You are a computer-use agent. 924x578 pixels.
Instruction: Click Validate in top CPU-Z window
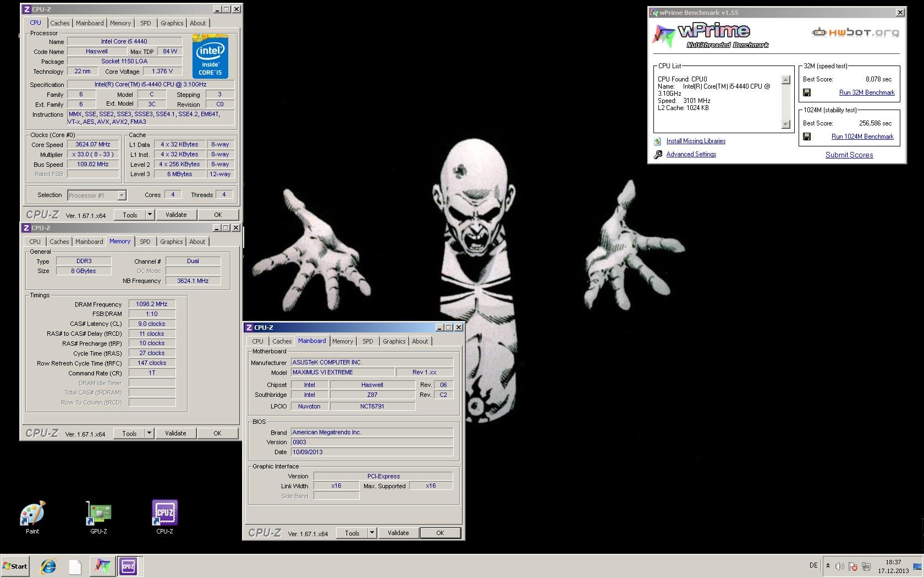[x=176, y=215]
